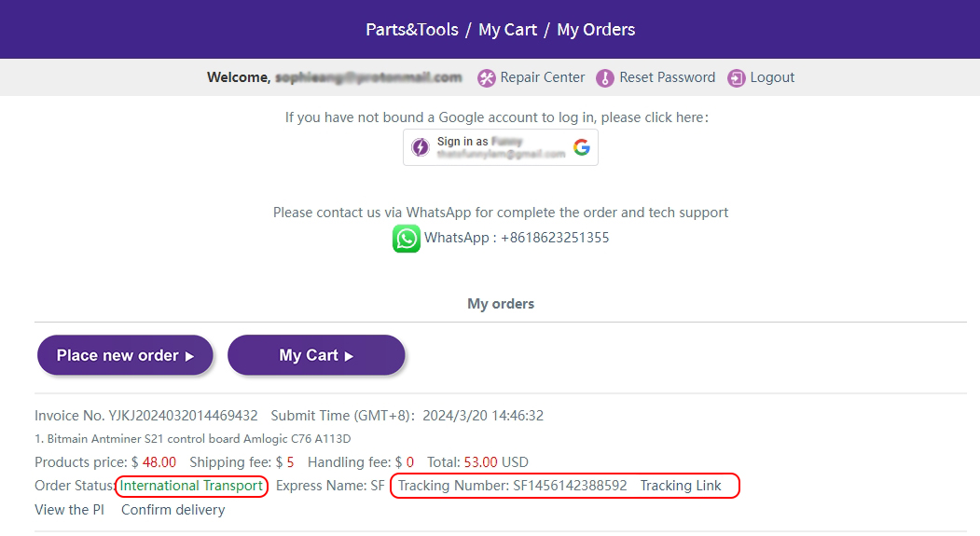Screen dimensions: 980x536
Task: Click Confirm delivery for the order
Action: coord(173,510)
